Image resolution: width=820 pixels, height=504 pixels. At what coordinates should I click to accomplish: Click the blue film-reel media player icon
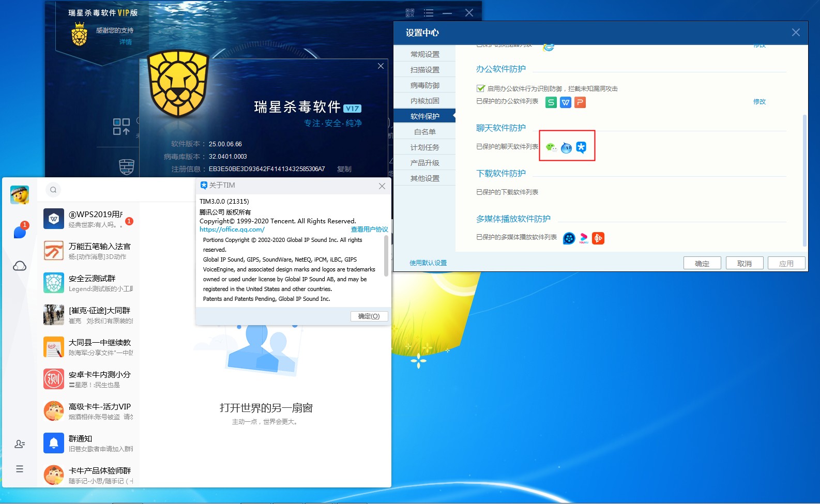[569, 238]
